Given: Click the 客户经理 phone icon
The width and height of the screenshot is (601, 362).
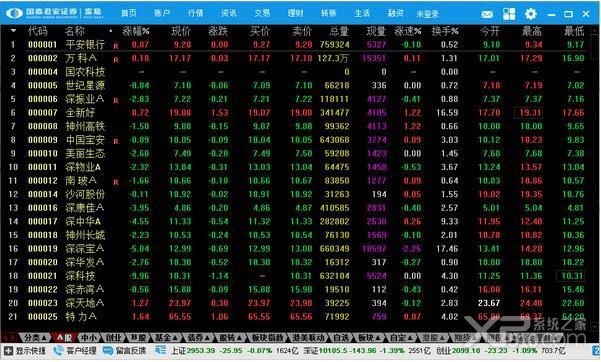Looking at the screenshot, I should pyautogui.click(x=58, y=350).
